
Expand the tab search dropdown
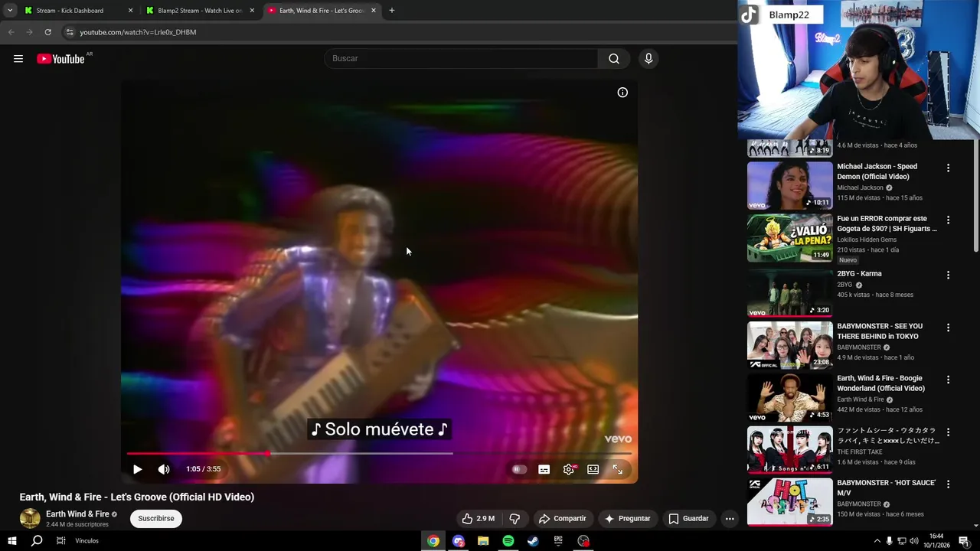point(9,11)
